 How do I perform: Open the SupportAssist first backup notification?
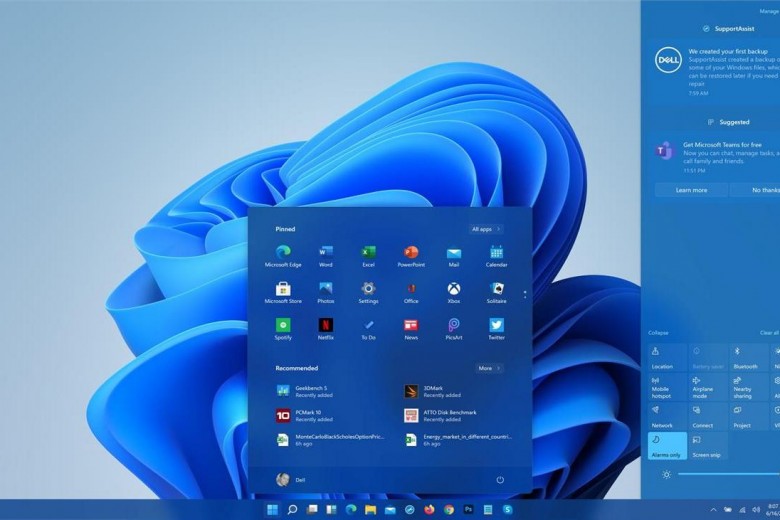pos(716,71)
